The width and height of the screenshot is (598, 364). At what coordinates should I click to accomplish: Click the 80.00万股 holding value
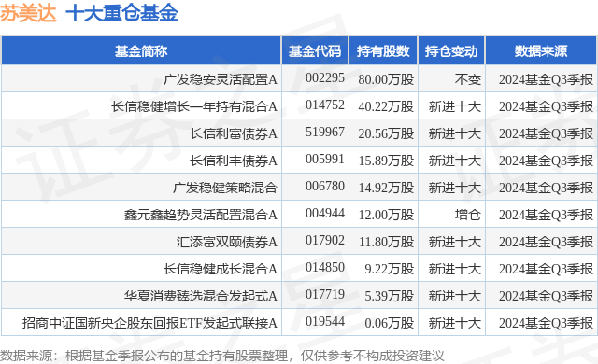[x=386, y=79]
